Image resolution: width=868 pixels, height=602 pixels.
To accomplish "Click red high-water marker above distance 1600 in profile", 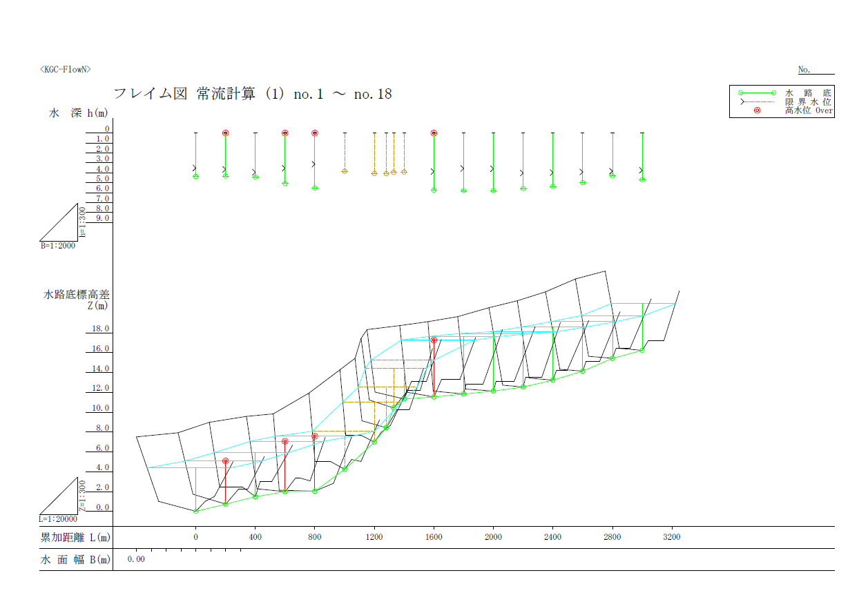I will 434,340.
